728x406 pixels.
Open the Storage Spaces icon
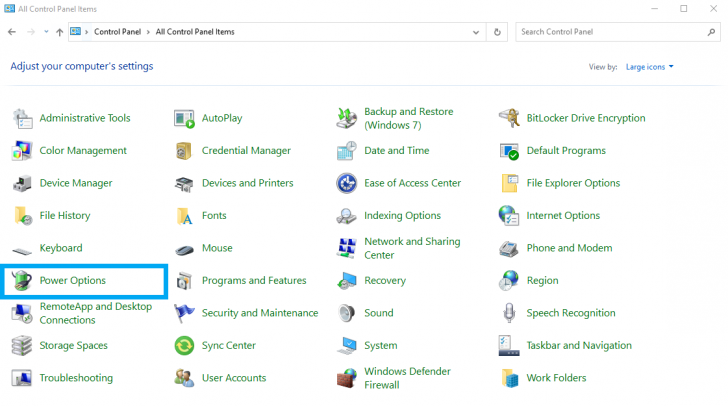pyautogui.click(x=22, y=346)
